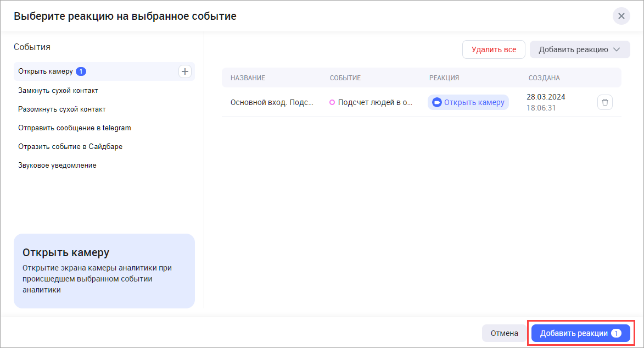Select Замкнуть сухой контакт option
This screenshot has height=348, width=644.
click(x=58, y=90)
